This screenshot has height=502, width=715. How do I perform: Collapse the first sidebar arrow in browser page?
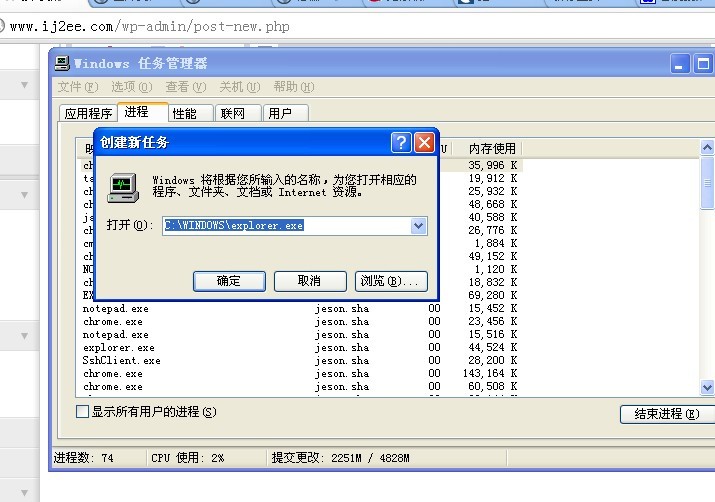pos(25,85)
